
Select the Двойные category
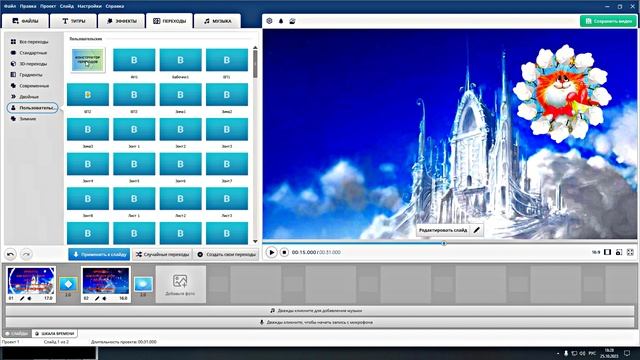coord(24,97)
